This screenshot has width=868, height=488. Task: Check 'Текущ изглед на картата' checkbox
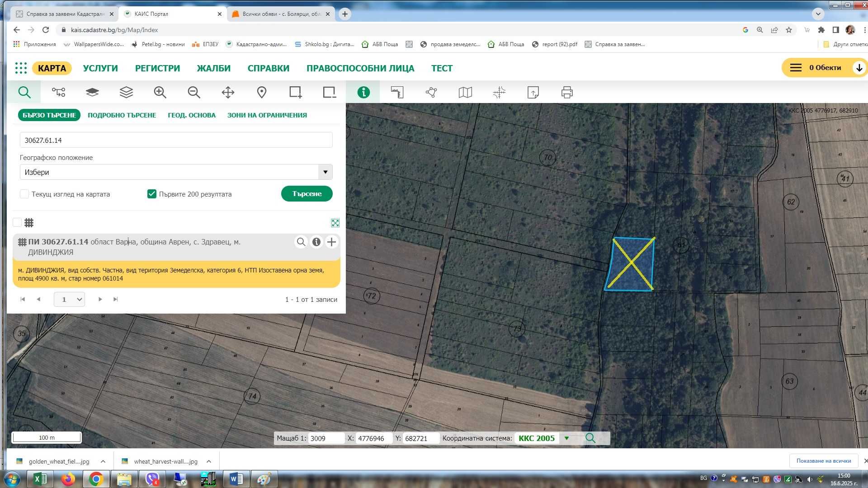click(24, 194)
